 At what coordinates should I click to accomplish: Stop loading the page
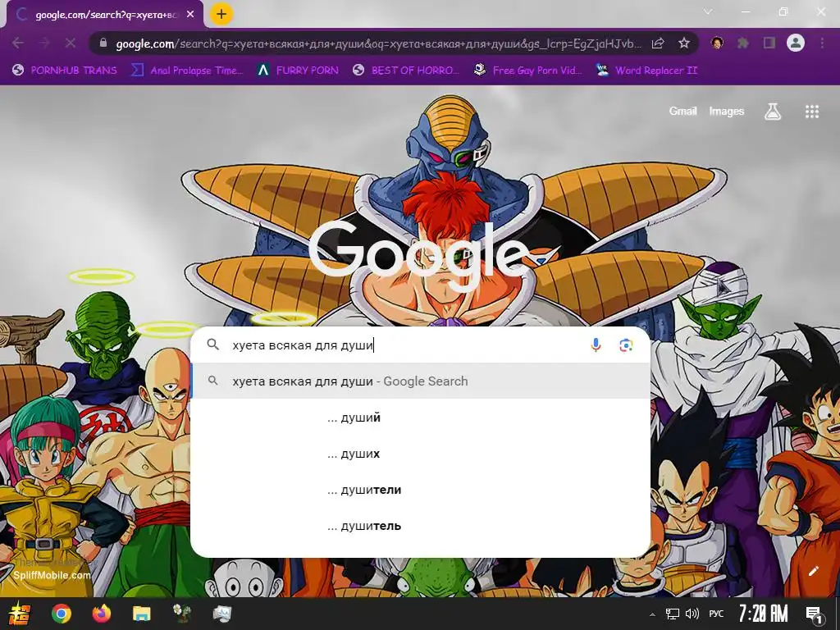pyautogui.click(x=71, y=43)
